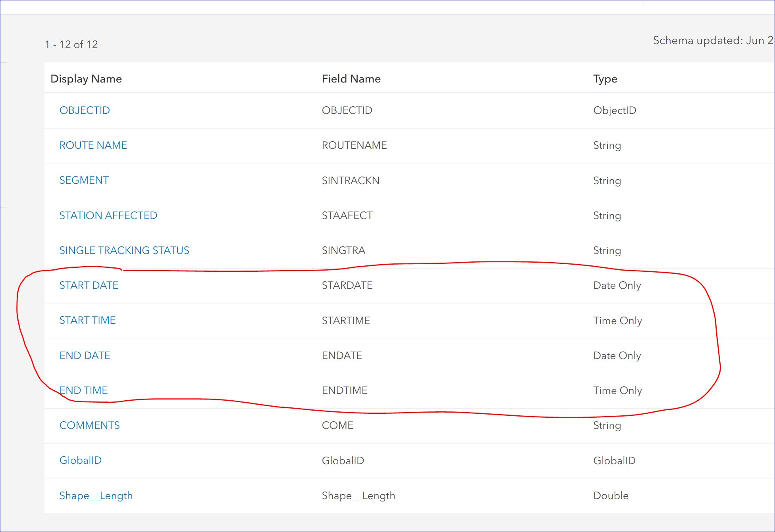The width and height of the screenshot is (775, 532).
Task: Click the STARDATE field name cell
Action: pos(347,285)
